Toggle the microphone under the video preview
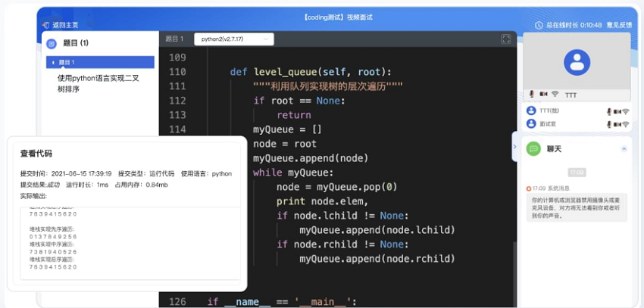 point(532,95)
